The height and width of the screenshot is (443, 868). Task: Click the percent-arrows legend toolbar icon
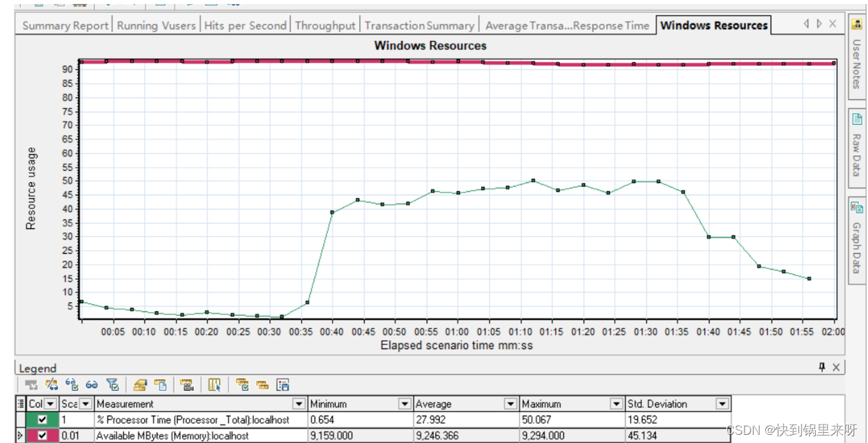point(51,385)
